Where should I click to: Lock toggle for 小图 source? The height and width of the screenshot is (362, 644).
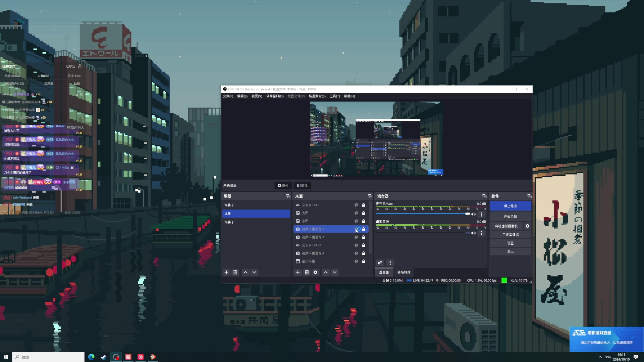coord(363,221)
